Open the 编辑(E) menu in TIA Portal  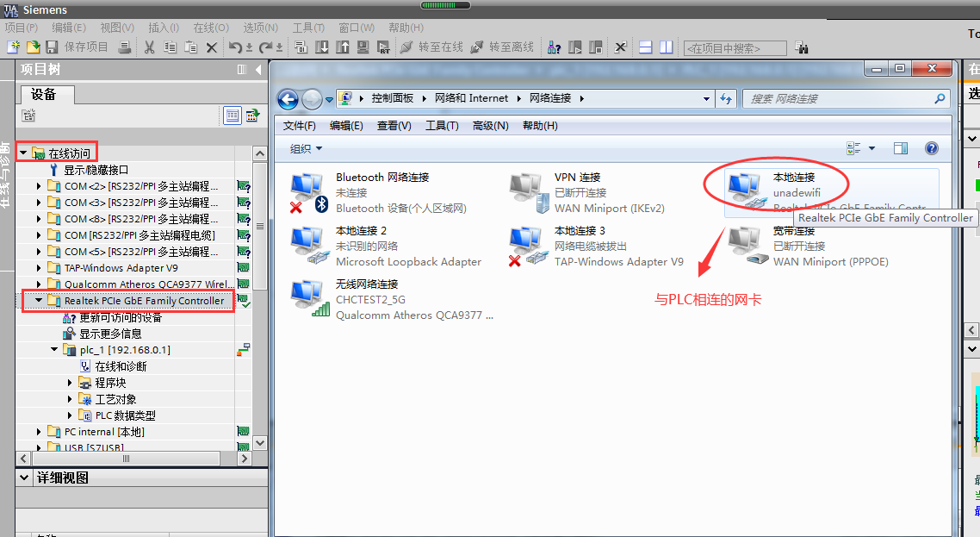coord(69,28)
